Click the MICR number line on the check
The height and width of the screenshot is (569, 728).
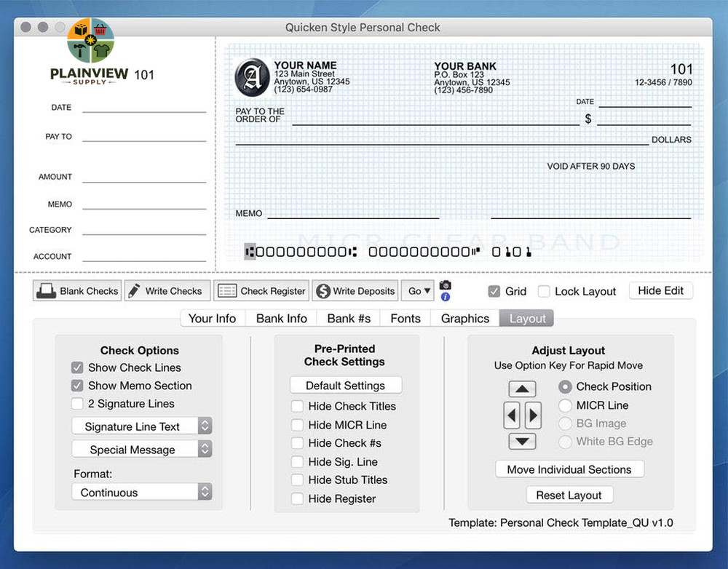click(388, 252)
